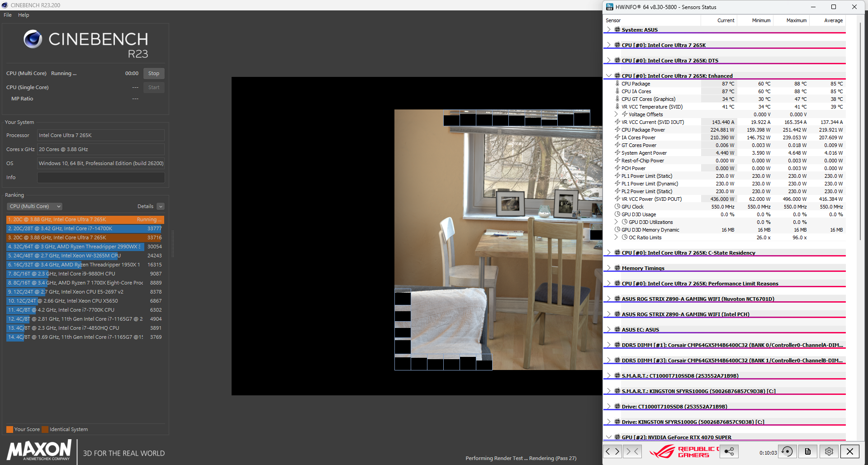The width and height of the screenshot is (868, 465).
Task: Open the Help menu in Cinebench
Action: click(x=24, y=15)
